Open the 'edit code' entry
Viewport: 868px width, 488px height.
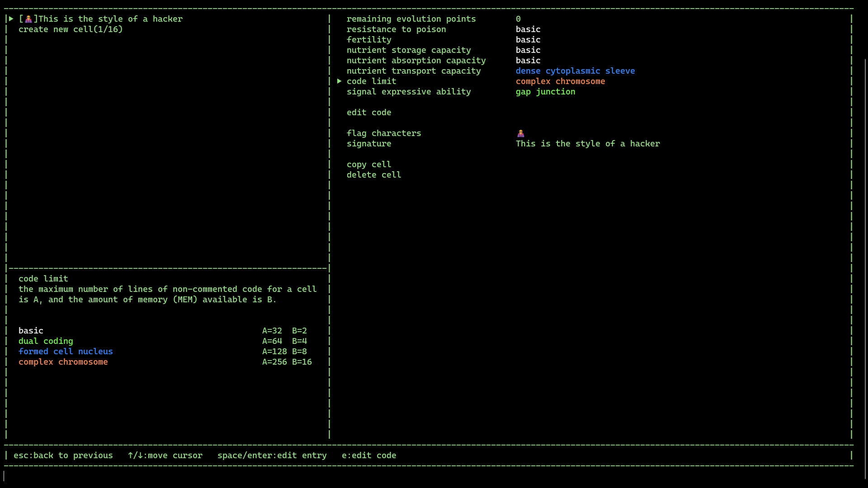pos(368,113)
